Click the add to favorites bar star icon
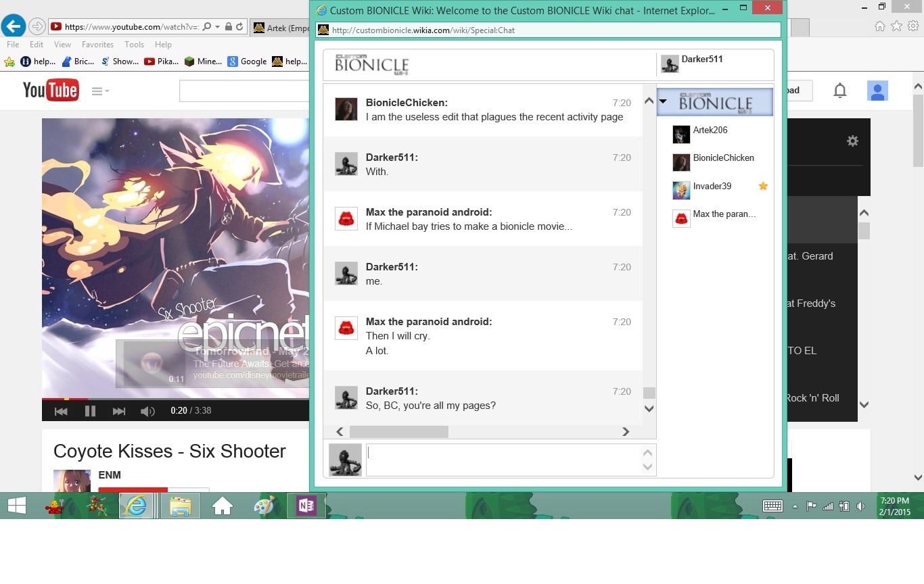This screenshot has height=584, width=924. coord(9,62)
